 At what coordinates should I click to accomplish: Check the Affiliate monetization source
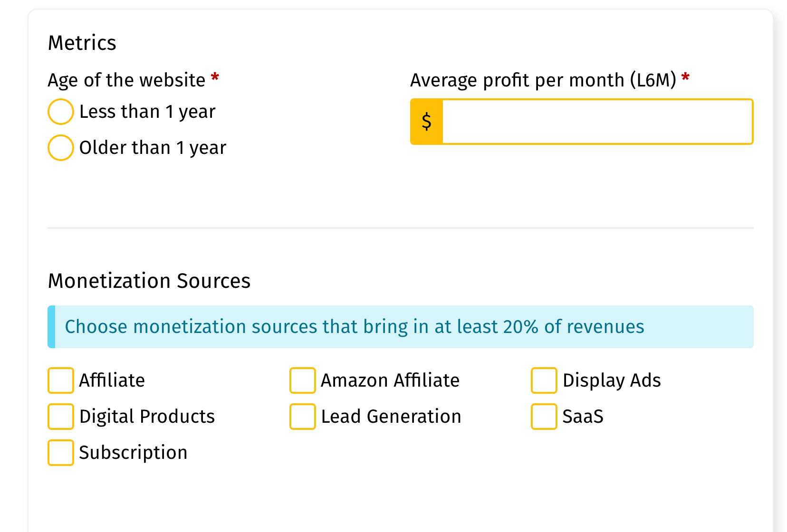click(60, 380)
